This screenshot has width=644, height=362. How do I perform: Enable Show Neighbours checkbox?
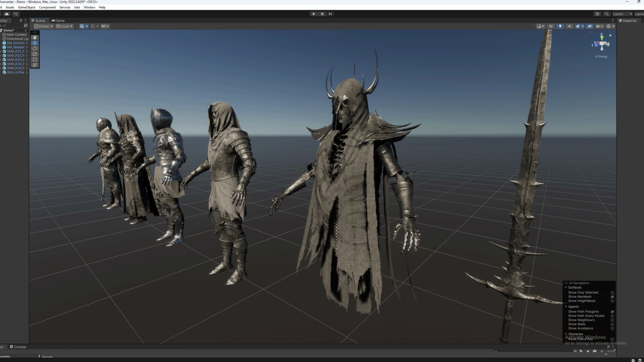[612, 320]
